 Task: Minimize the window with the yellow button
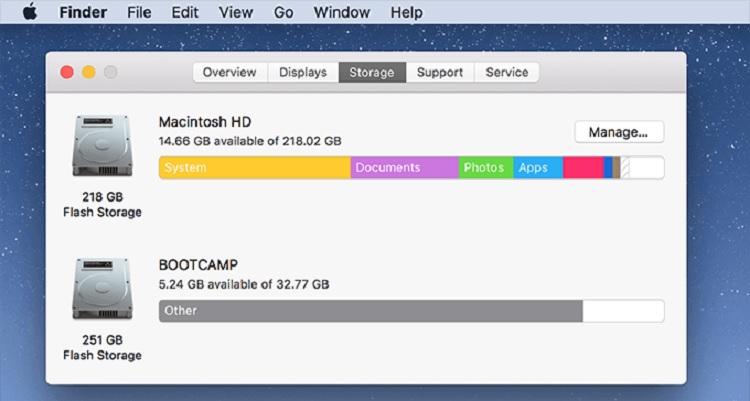(x=89, y=72)
